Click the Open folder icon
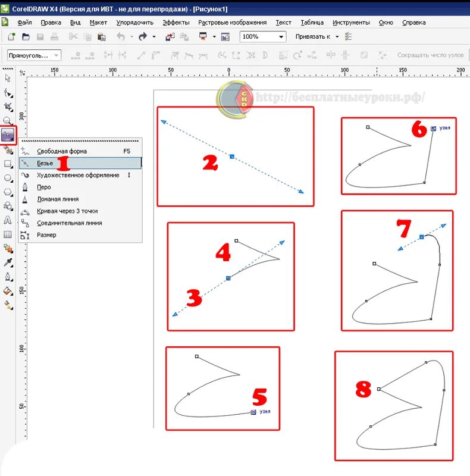The image size is (470, 476). [26, 37]
